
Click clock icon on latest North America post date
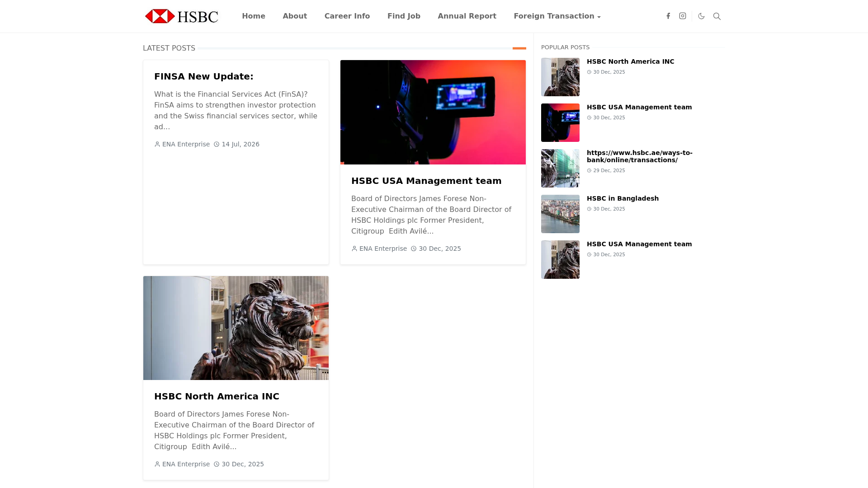pos(217,464)
